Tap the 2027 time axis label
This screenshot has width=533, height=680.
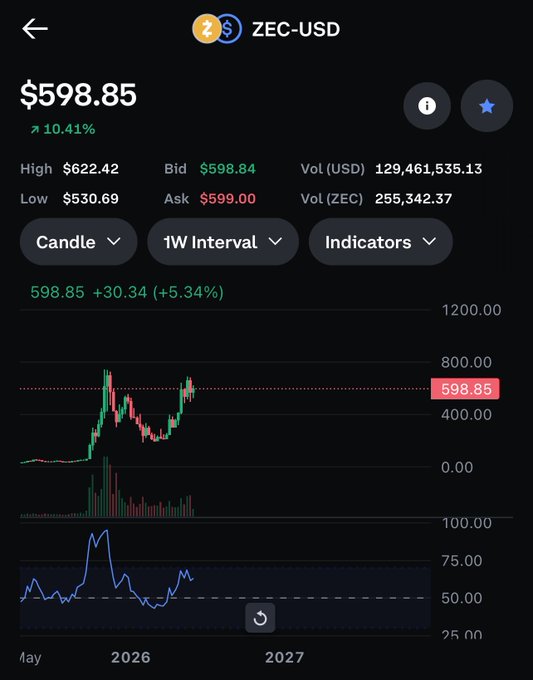(x=284, y=657)
